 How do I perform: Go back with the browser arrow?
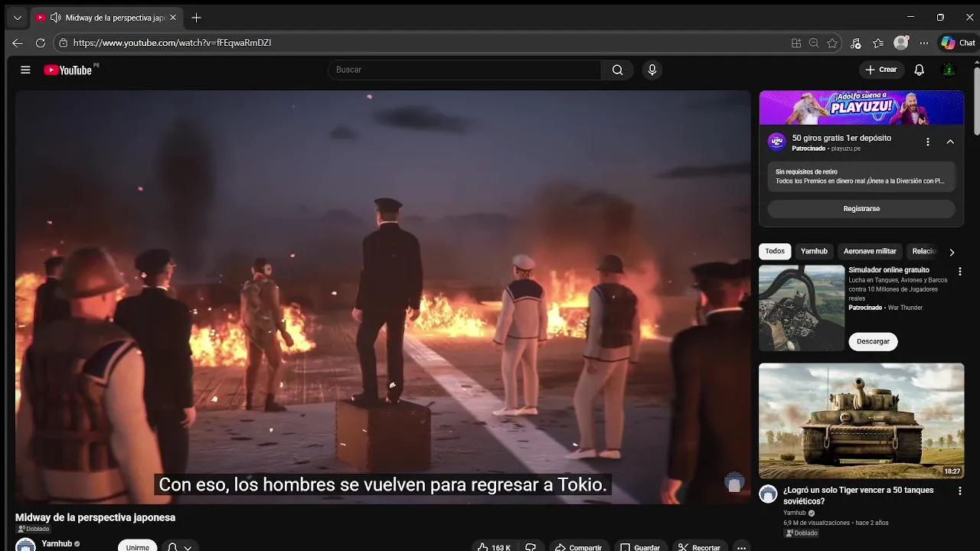click(x=18, y=43)
